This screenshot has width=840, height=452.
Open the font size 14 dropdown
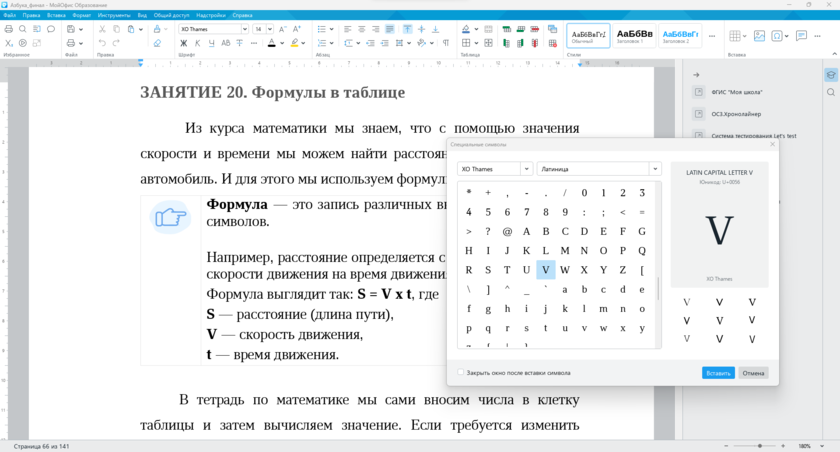pos(268,30)
